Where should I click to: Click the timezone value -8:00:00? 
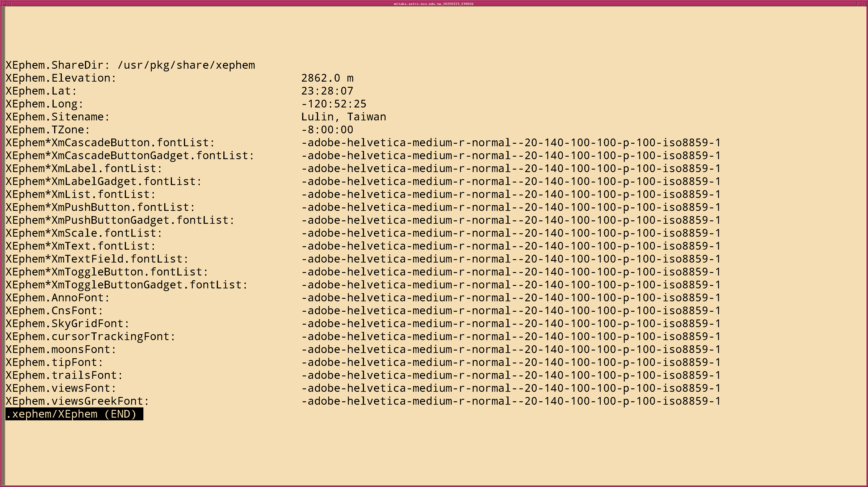pyautogui.click(x=327, y=130)
